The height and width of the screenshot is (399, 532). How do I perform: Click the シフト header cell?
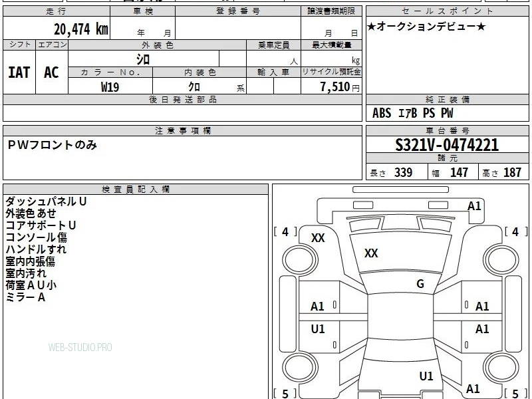pyautogui.click(x=20, y=45)
